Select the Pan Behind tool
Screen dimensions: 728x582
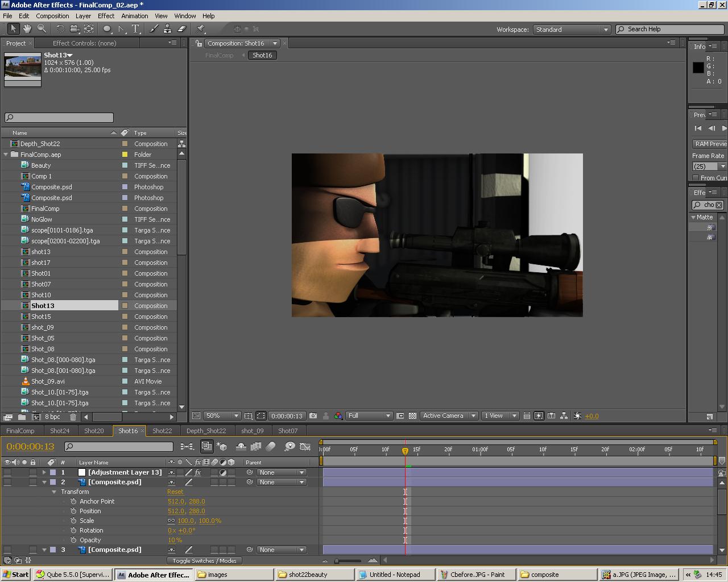point(89,28)
